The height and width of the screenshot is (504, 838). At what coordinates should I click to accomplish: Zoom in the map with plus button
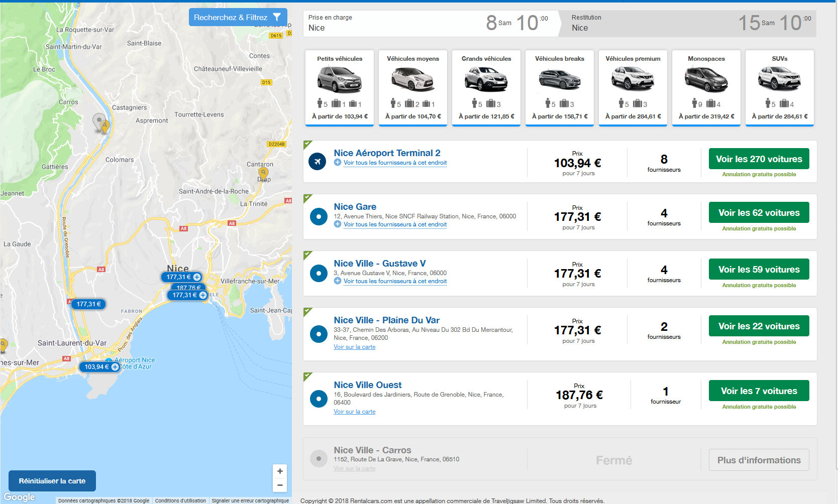tap(280, 471)
